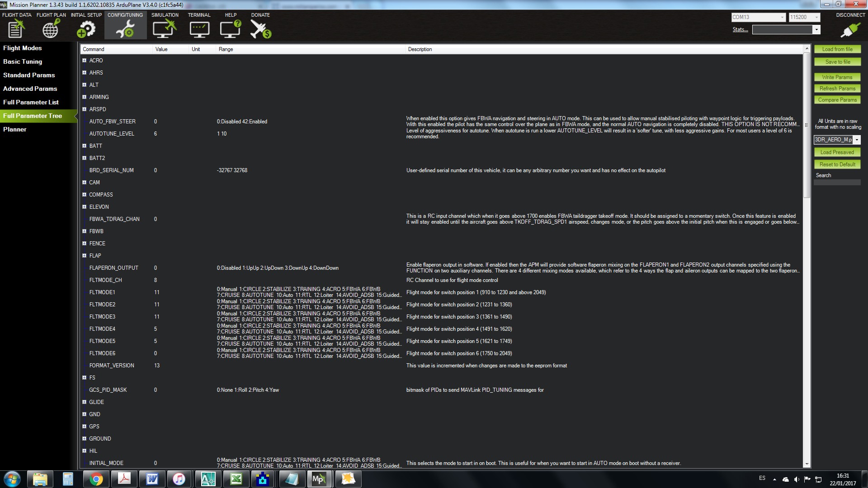This screenshot has width=868, height=488.
Task: Open the Terminal screen icon
Action: [x=199, y=29]
